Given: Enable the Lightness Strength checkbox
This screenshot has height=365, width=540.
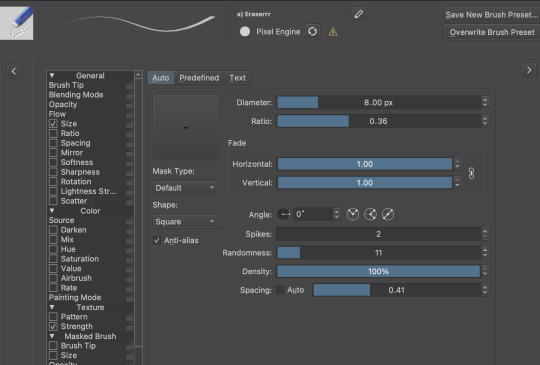Looking at the screenshot, I should tap(53, 191).
